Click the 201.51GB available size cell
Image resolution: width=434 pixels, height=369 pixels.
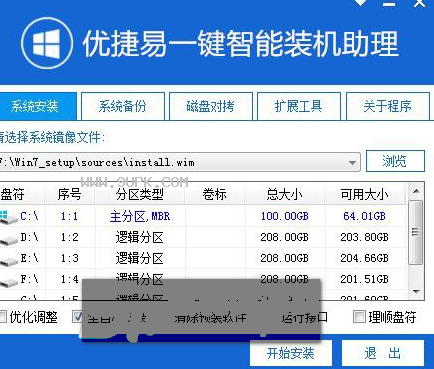tap(364, 279)
